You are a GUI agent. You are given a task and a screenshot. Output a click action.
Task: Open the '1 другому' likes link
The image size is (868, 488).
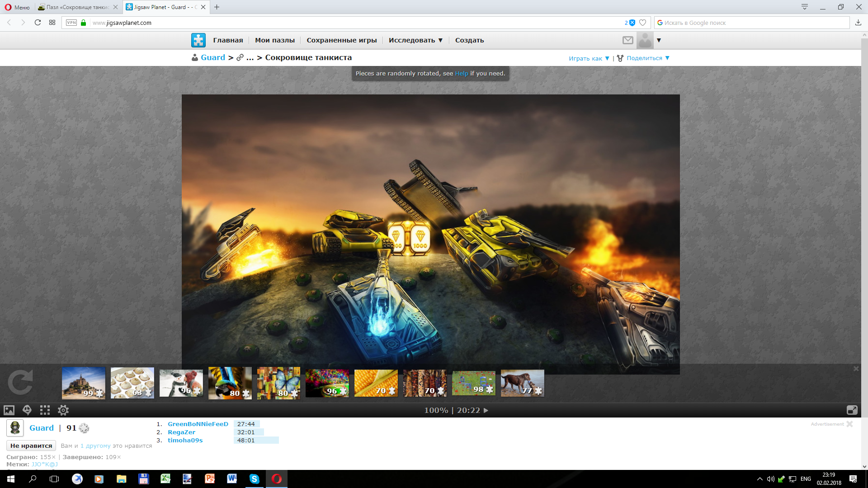point(95,446)
